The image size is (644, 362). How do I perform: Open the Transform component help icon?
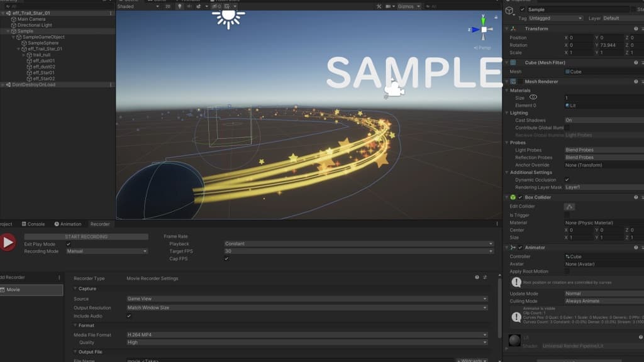point(636,29)
